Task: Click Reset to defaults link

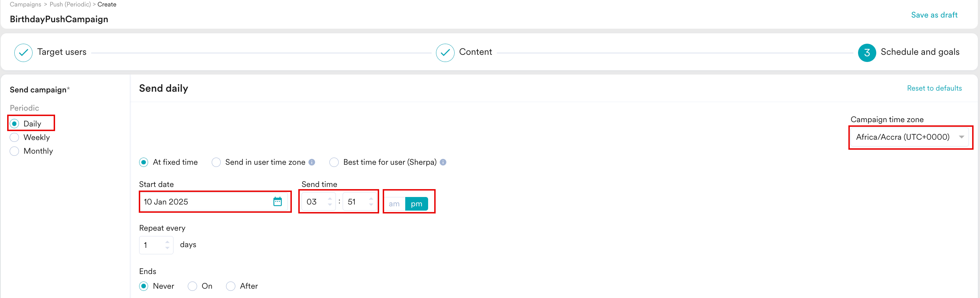Action: tap(934, 88)
